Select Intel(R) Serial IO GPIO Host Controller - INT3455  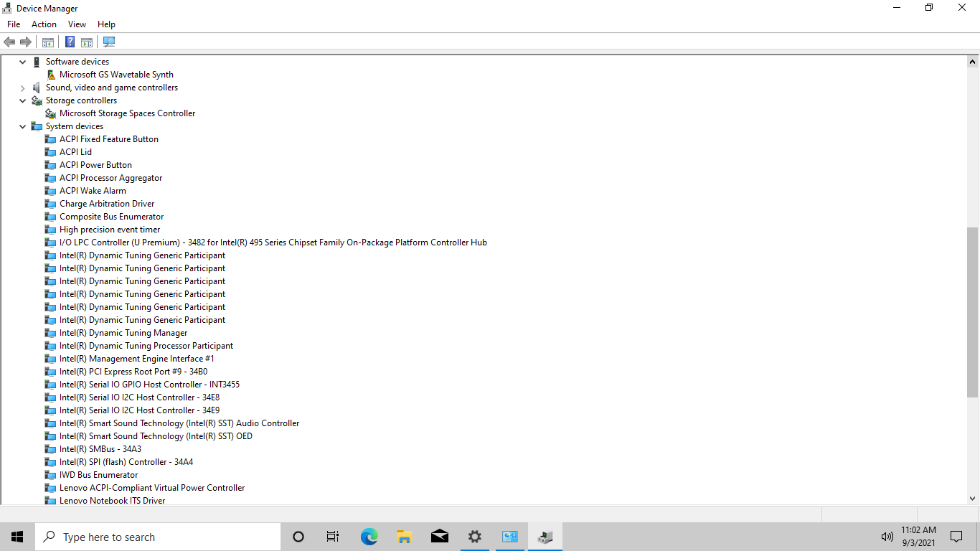pyautogui.click(x=149, y=385)
